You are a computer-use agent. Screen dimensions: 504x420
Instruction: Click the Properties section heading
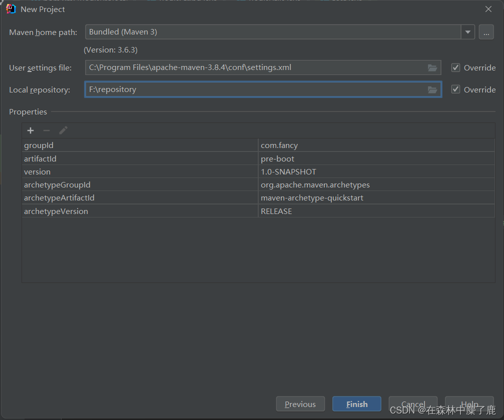[x=28, y=111]
